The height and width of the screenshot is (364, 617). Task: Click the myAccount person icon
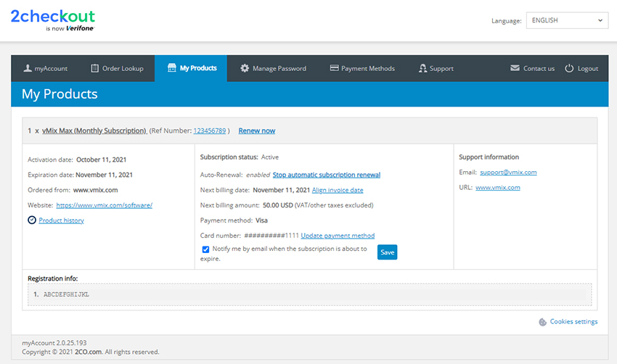(28, 68)
